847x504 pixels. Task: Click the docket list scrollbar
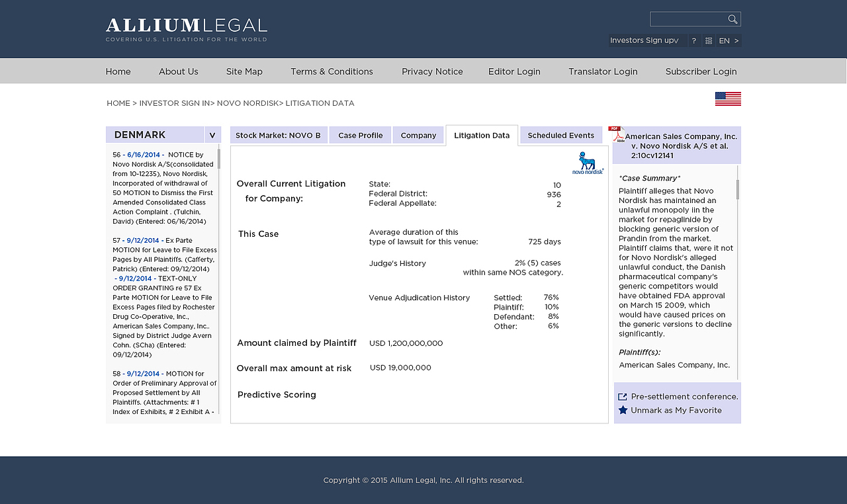click(x=219, y=159)
